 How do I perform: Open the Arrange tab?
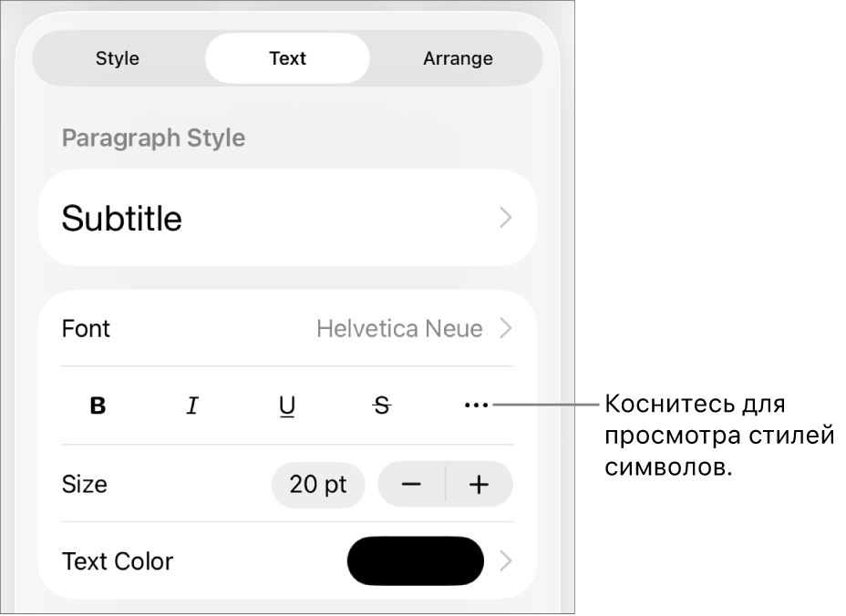coord(458,58)
